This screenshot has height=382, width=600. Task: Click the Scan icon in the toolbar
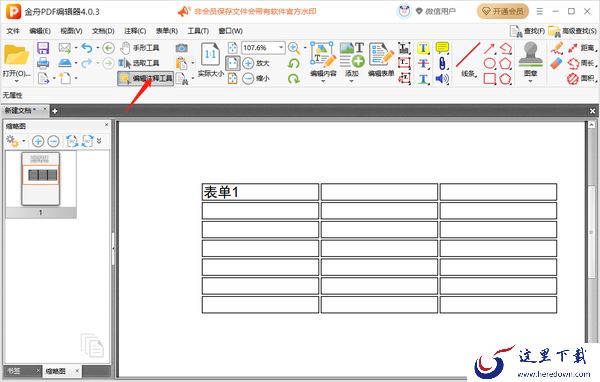coord(65,63)
